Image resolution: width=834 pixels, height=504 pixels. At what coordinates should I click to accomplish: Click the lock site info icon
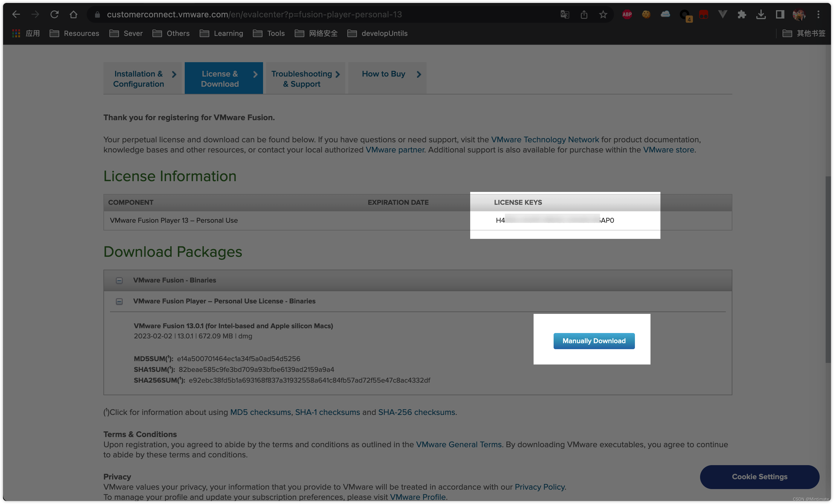point(97,15)
